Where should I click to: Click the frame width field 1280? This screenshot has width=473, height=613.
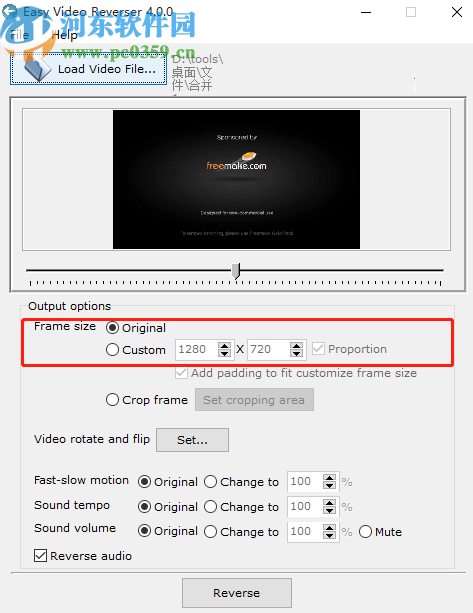coord(197,349)
